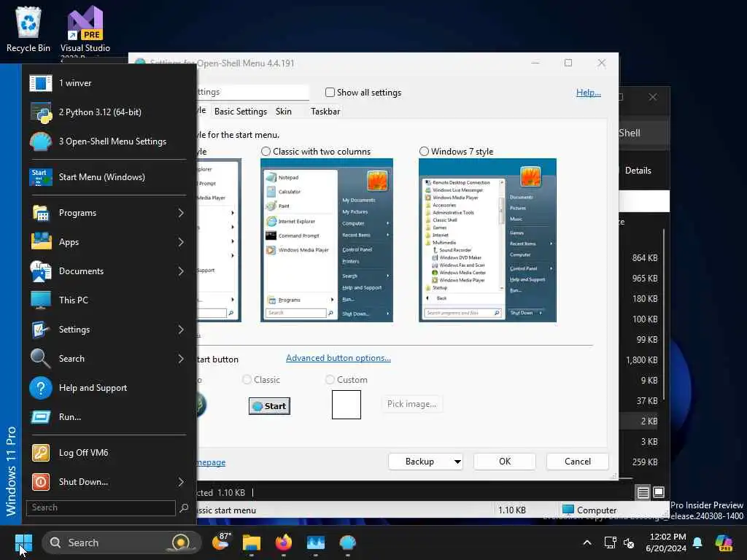Click the Windows Start button on taskbar

click(x=23, y=542)
